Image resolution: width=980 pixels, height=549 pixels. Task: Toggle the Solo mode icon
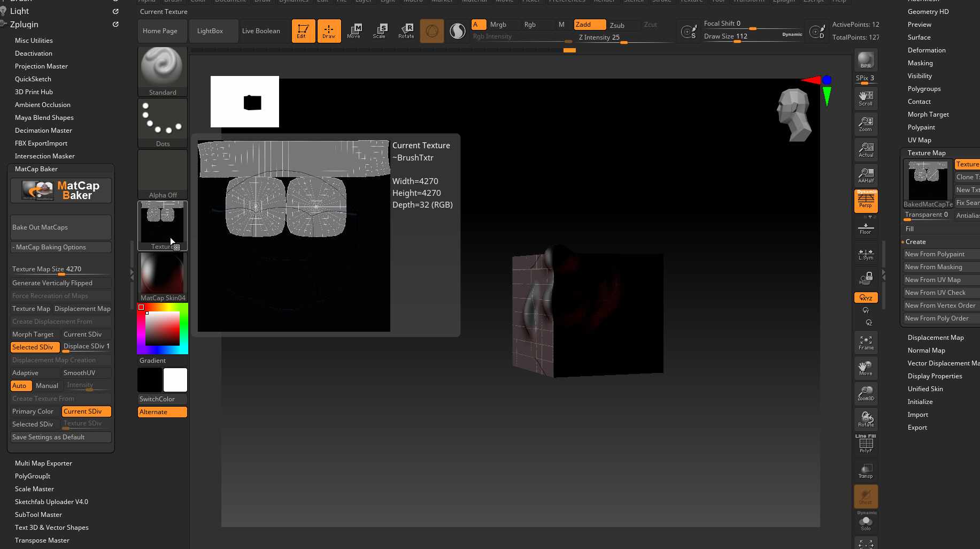866,522
